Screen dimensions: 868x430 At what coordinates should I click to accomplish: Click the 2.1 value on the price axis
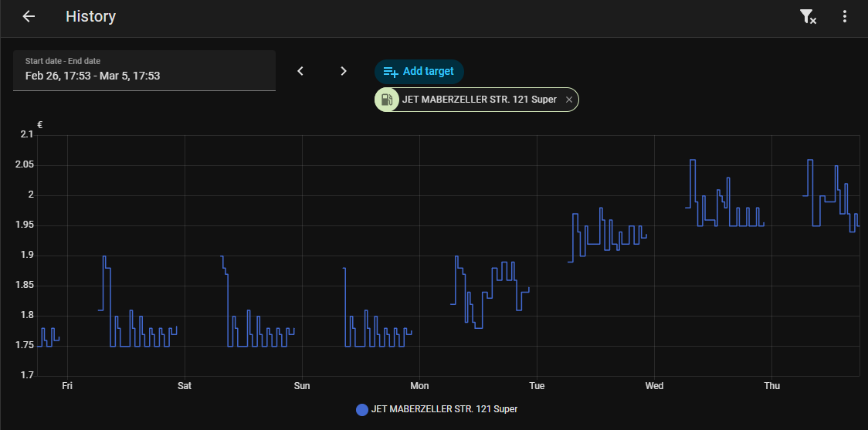point(27,135)
